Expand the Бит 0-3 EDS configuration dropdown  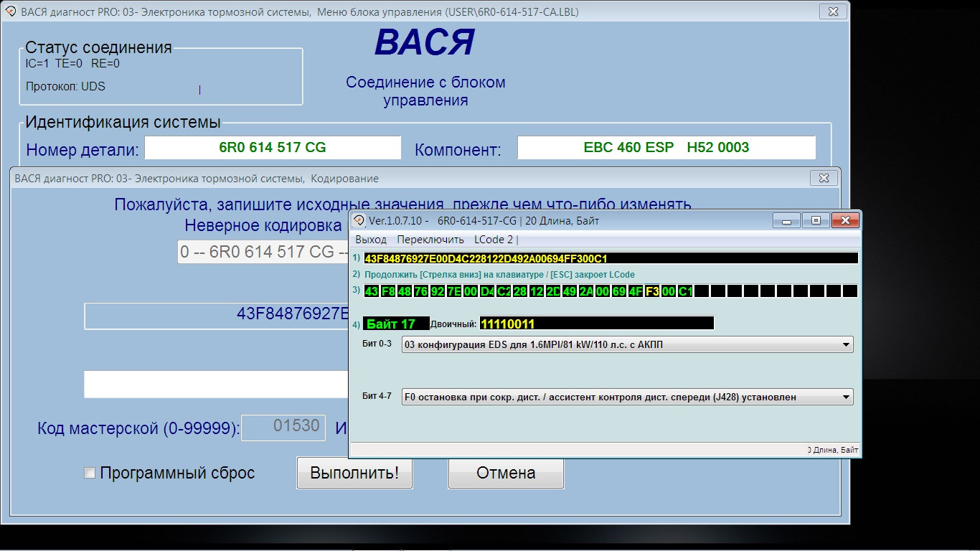(x=628, y=345)
